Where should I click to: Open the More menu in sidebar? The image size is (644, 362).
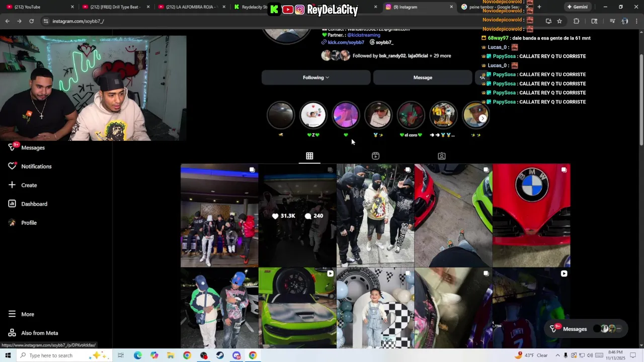21,314
